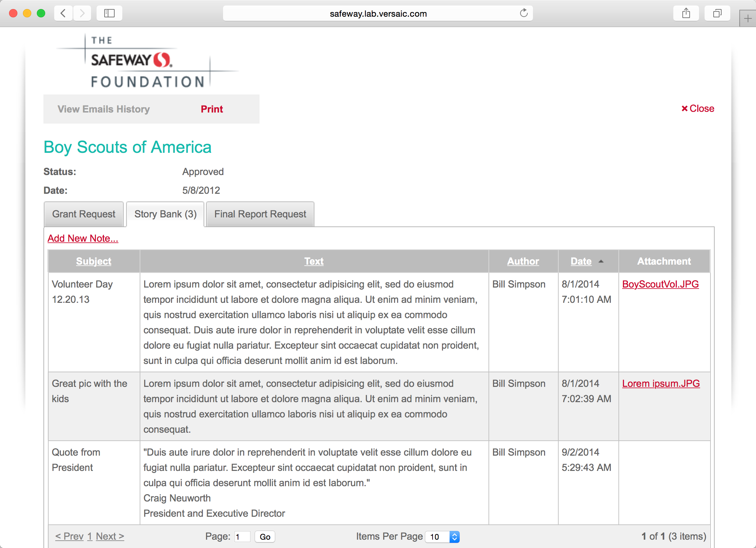Image resolution: width=756 pixels, height=548 pixels.
Task: Click the Date sort ascending arrow
Action: (x=601, y=261)
